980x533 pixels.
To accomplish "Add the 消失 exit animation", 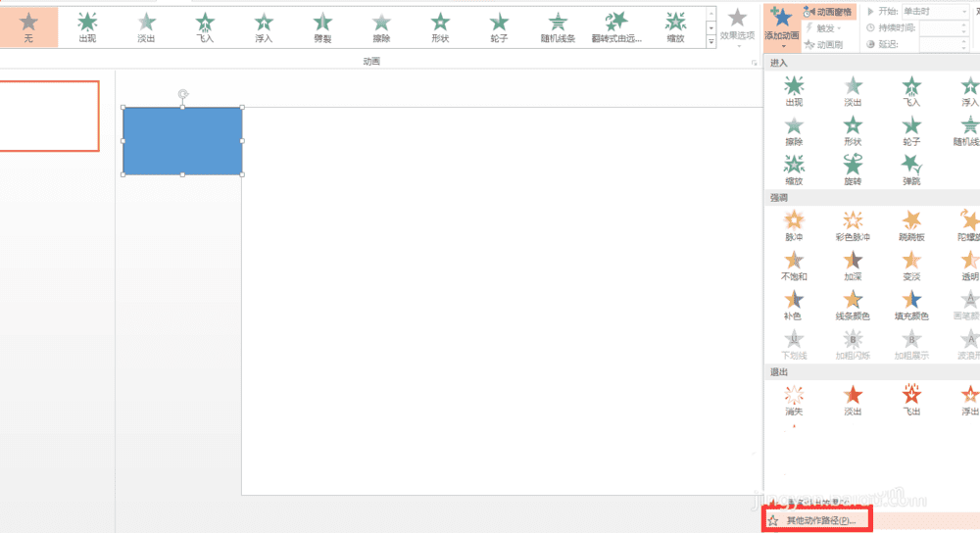I will pos(794,400).
